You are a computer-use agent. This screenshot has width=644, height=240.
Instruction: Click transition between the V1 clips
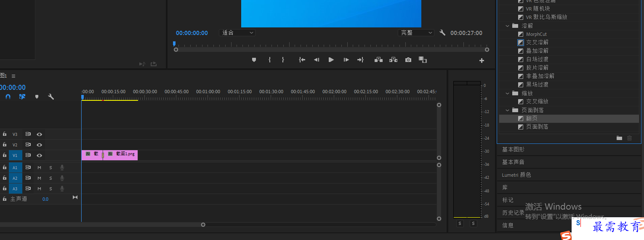click(x=103, y=155)
